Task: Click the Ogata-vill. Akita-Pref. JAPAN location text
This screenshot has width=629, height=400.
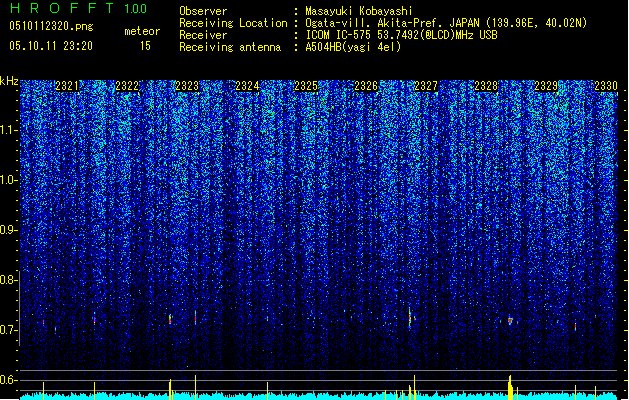Action: click(x=446, y=23)
